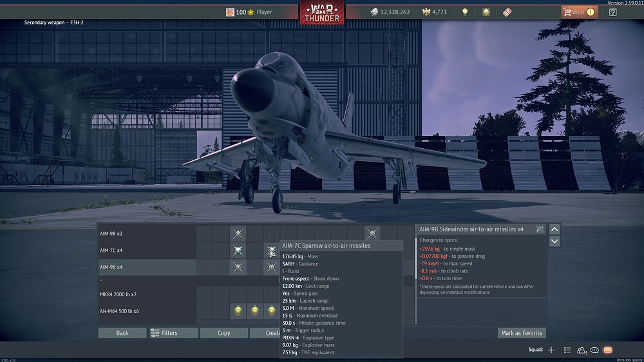The width and height of the screenshot is (644, 362).
Task: Select the AIM-7C x4 preset row
Action: [147, 250]
